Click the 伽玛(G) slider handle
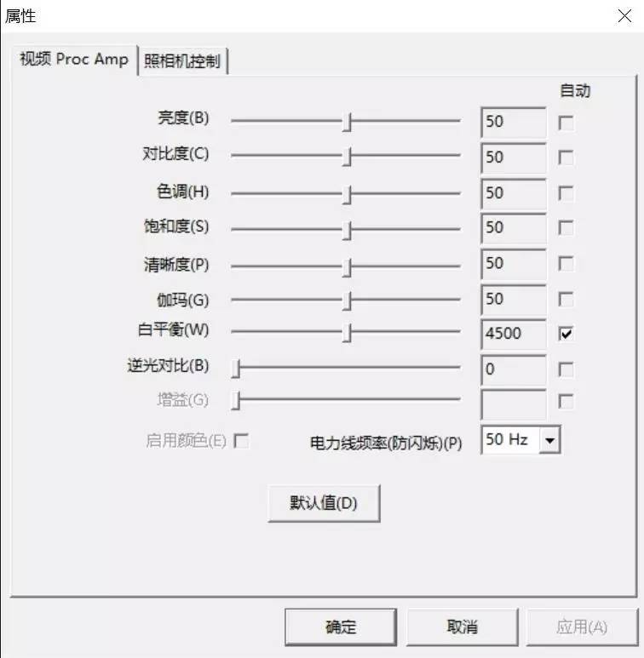Image resolution: width=644 pixels, height=658 pixels. [x=347, y=300]
